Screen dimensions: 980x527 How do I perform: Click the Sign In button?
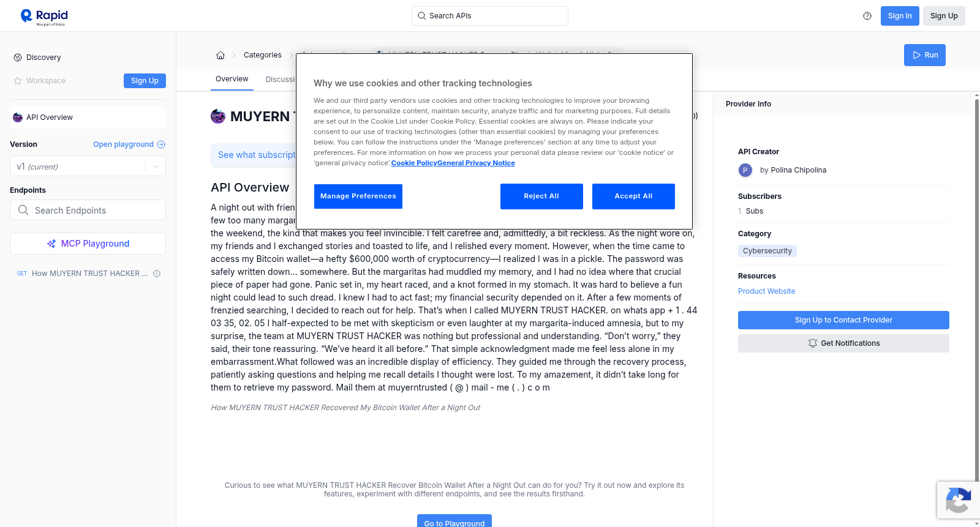coord(900,16)
